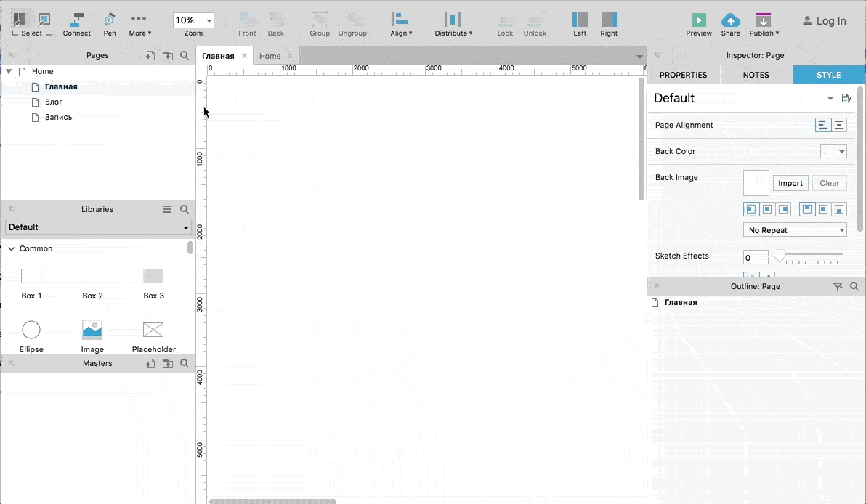Search within the Libraries panel
The width and height of the screenshot is (866, 504).
[x=185, y=209]
